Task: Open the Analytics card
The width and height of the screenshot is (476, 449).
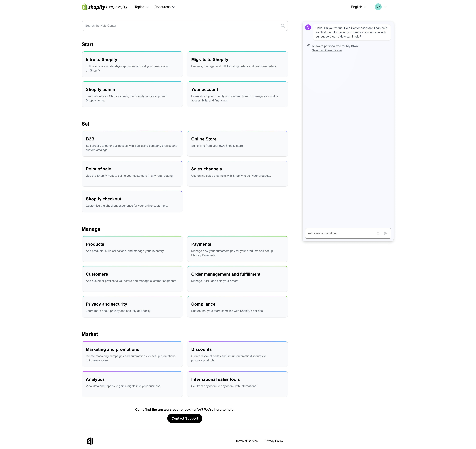Action: pyautogui.click(x=132, y=384)
